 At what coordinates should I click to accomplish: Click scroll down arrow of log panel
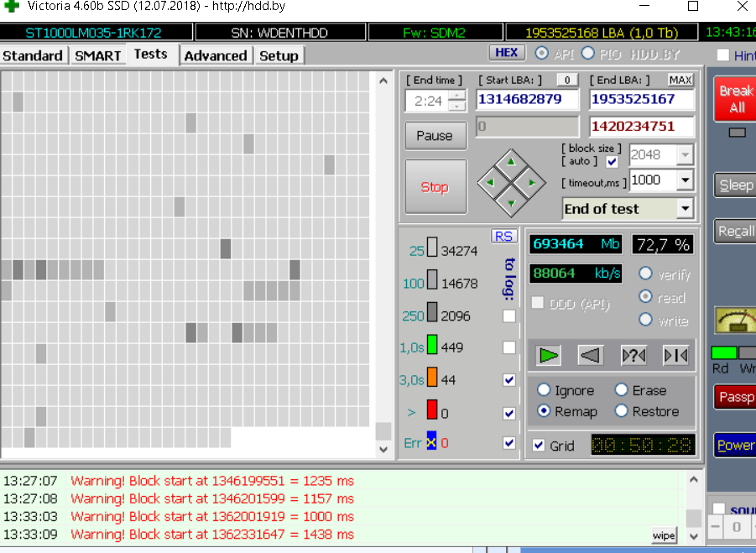point(694,536)
